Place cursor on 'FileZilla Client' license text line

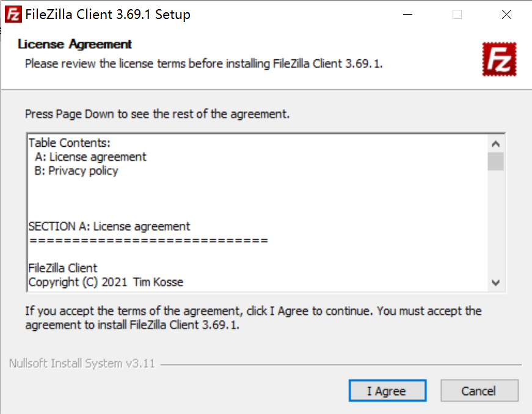[63, 268]
